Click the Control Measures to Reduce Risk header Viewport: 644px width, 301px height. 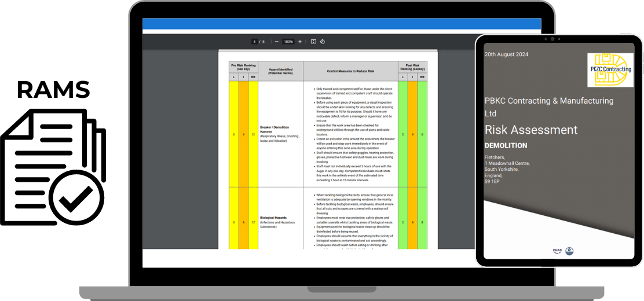350,71
